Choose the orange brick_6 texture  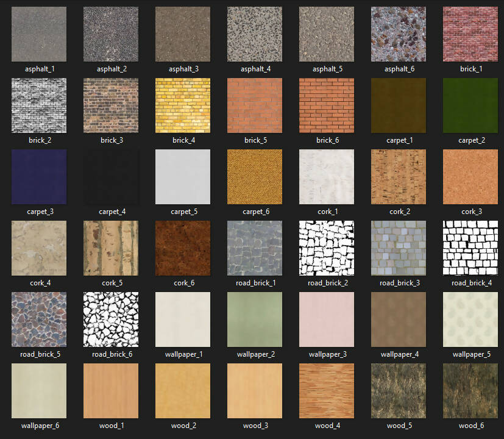327,105
